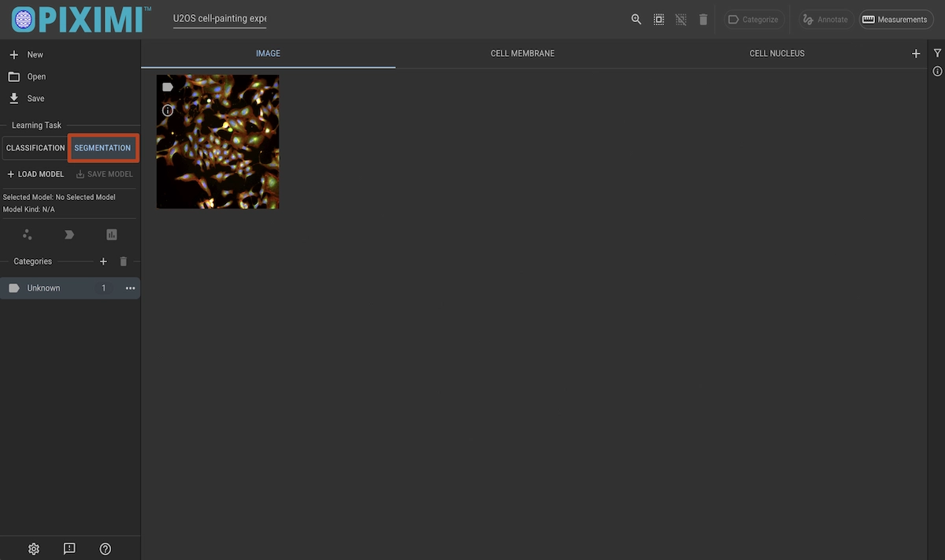Click the label tag on thumbnail
Screen dimensions: 945x560
pos(168,87)
